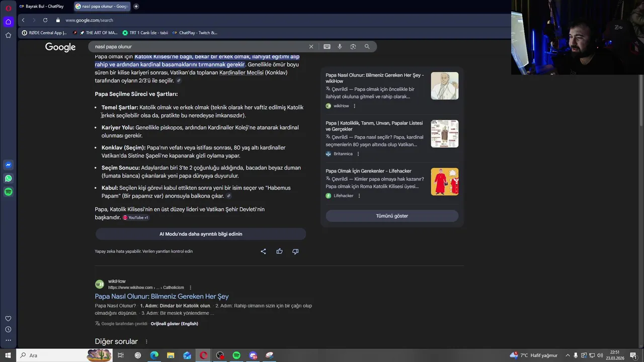Open a new browser tab
Screen dimensions: 644x362
136,7
